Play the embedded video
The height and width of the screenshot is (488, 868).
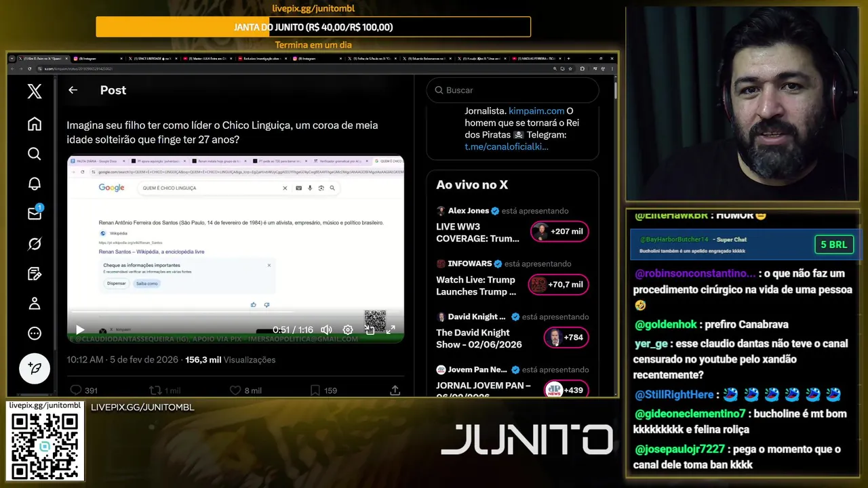[x=80, y=330]
